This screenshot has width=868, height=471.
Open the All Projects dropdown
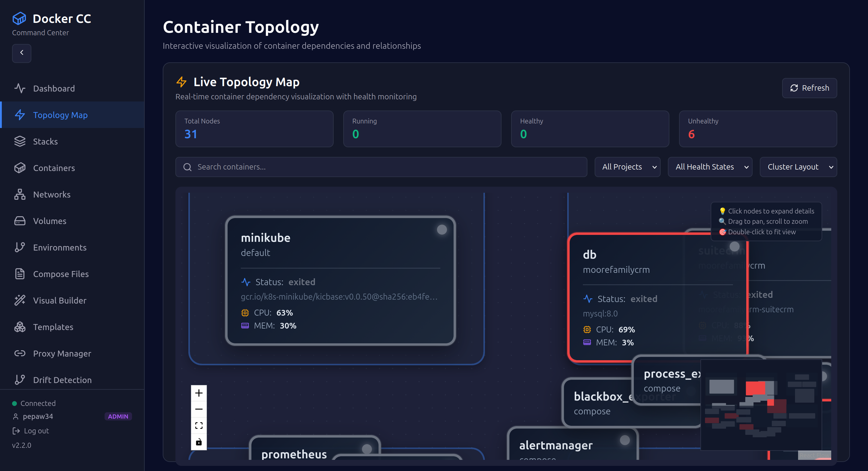click(x=627, y=167)
